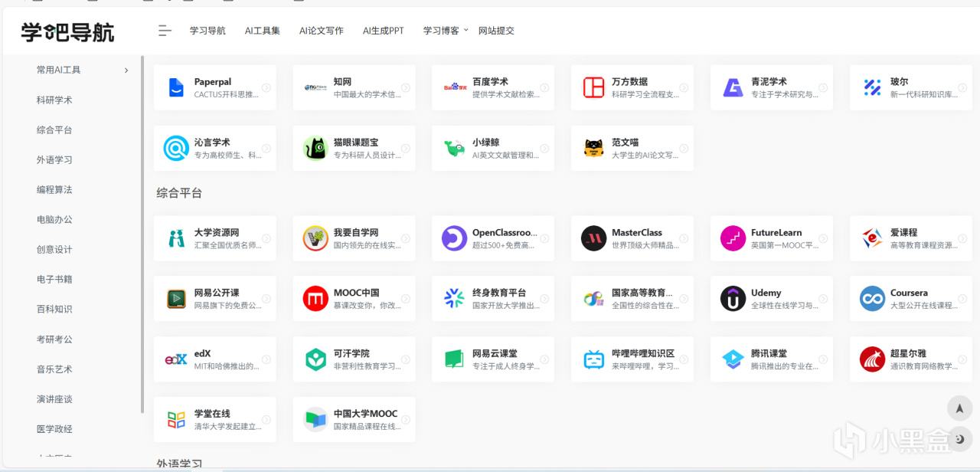The height and width of the screenshot is (472, 980).
Task: Select 演讲座谈 in the sidebar
Action: click(x=54, y=399)
